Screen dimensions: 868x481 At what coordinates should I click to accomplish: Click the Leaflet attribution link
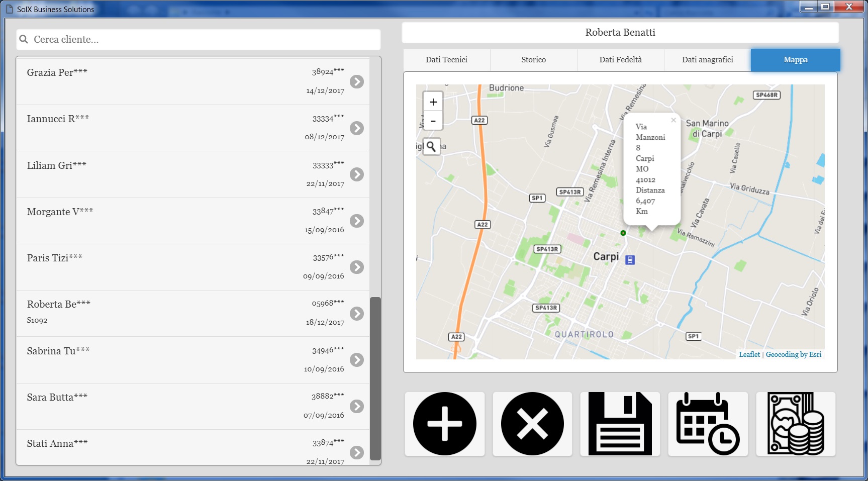coord(749,354)
